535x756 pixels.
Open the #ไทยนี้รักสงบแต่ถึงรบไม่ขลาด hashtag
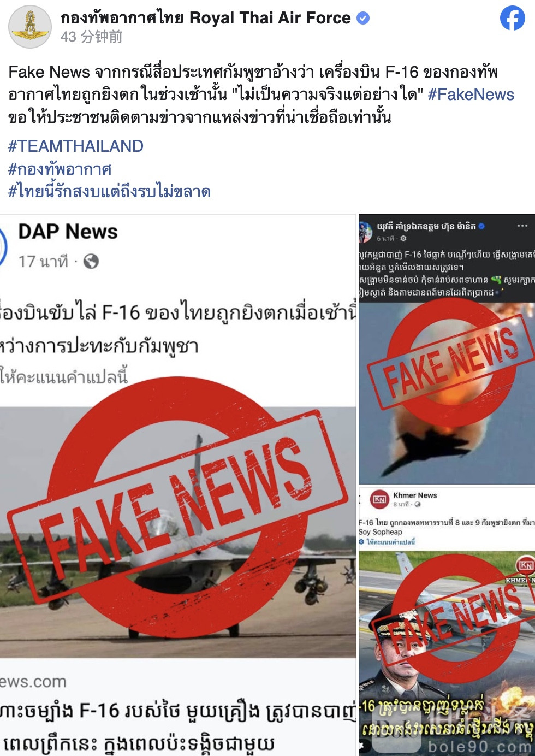coord(110,191)
